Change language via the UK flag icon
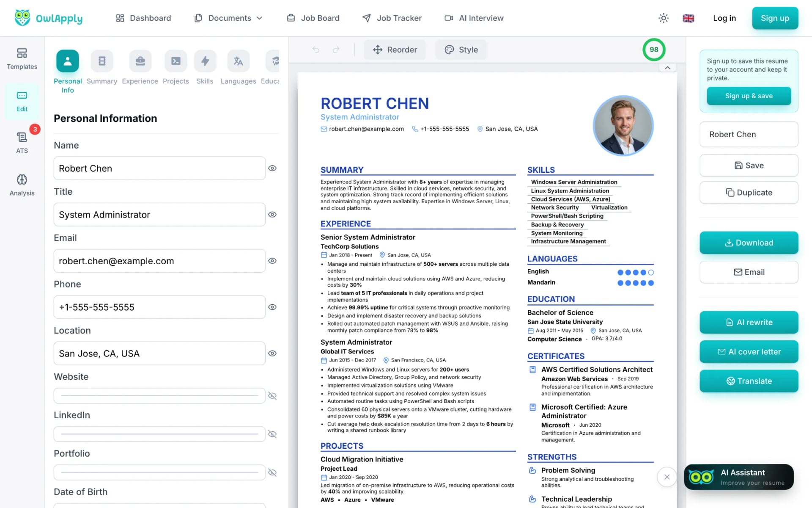Screen dimensions: 812x508 tap(689, 18)
